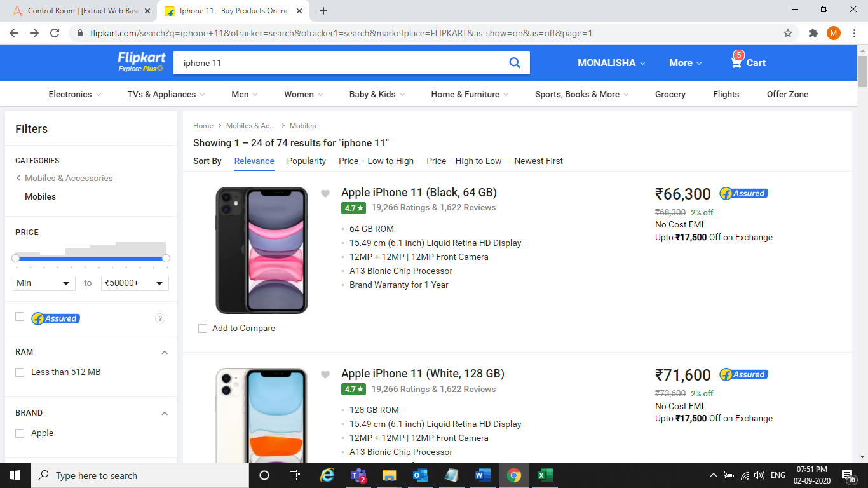868x488 pixels.
Task: Reload the page
Action: [x=55, y=33]
